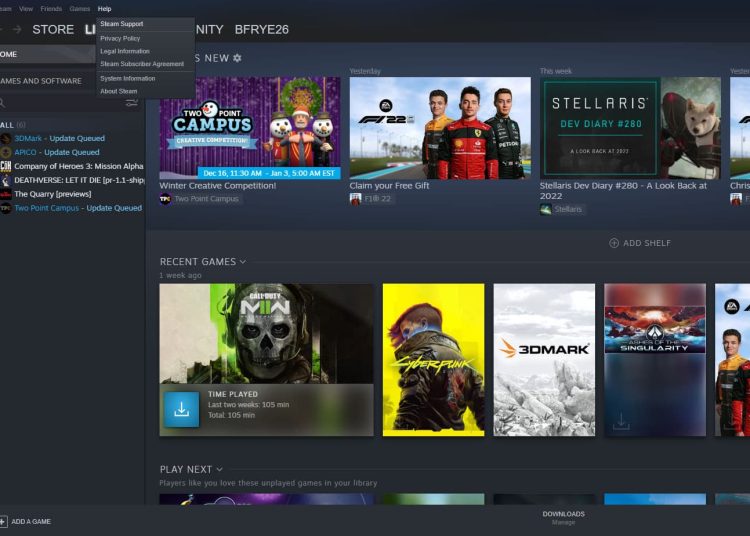Image resolution: width=750 pixels, height=536 pixels.
Task: Select Steam Support menu entry
Action: tap(145, 24)
